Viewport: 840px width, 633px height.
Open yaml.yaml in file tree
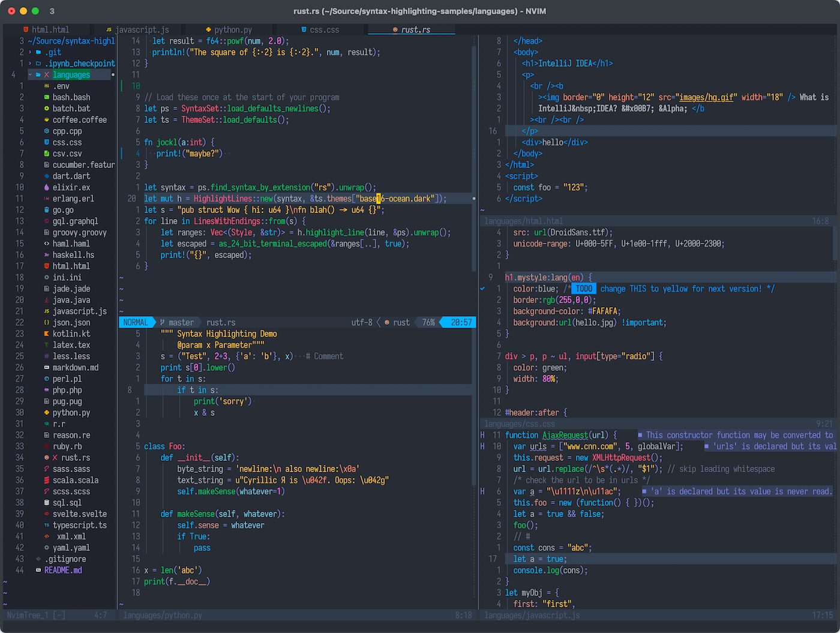point(71,548)
